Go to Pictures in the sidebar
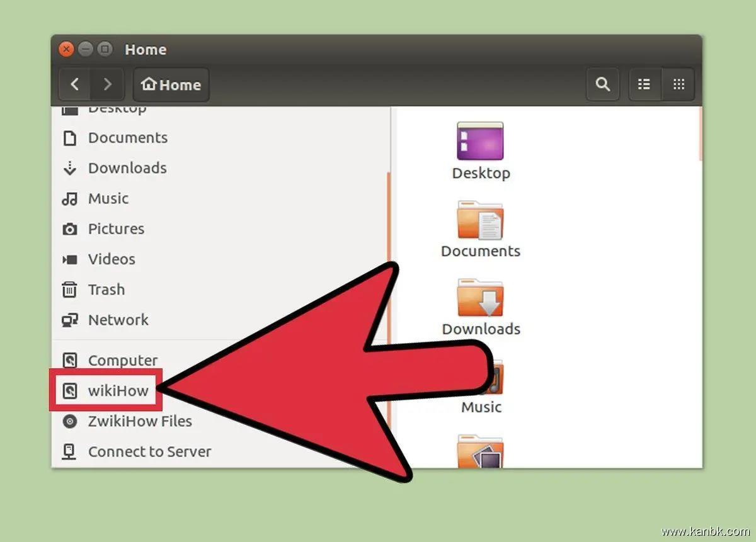The image size is (756, 542). [x=116, y=229]
